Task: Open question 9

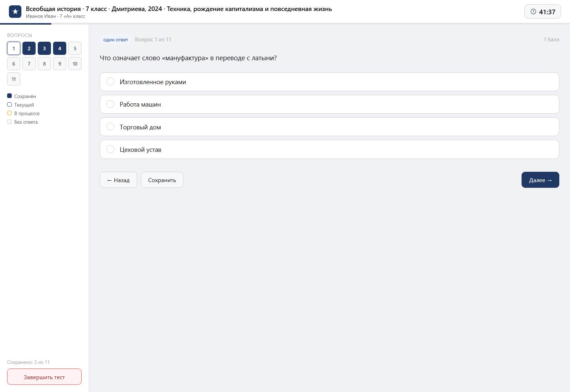Action: click(59, 64)
